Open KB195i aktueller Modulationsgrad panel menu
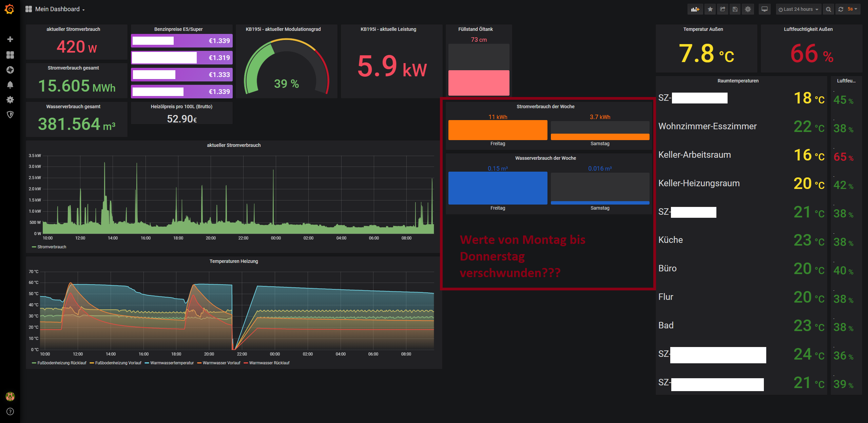Screen dimensions: 868x423 (x=283, y=29)
